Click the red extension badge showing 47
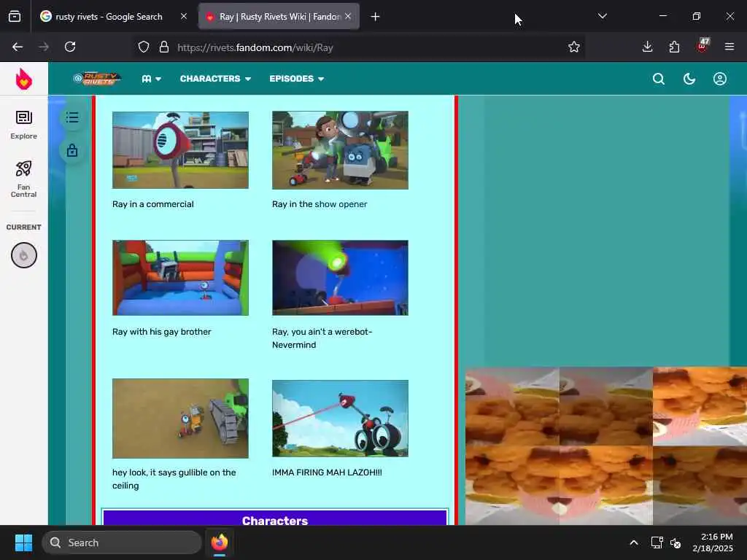747x560 pixels. pyautogui.click(x=703, y=46)
